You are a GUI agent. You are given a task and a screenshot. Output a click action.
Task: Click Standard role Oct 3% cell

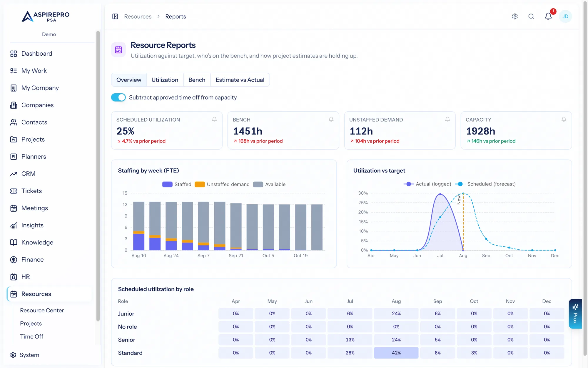pyautogui.click(x=474, y=353)
